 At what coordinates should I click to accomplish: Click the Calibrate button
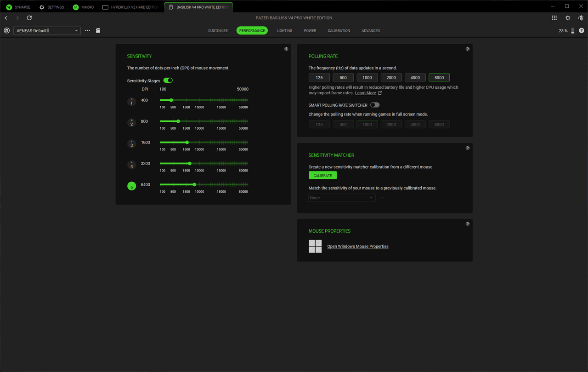[x=323, y=176]
